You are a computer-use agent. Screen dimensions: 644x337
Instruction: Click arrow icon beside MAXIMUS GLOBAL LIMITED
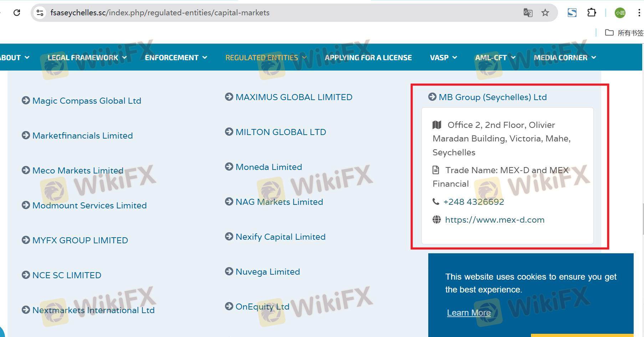(229, 97)
